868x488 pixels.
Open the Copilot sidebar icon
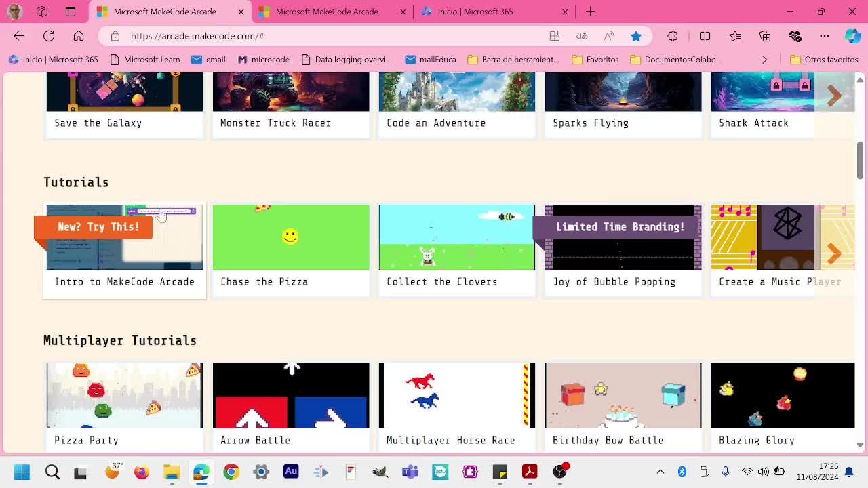pos(852,36)
